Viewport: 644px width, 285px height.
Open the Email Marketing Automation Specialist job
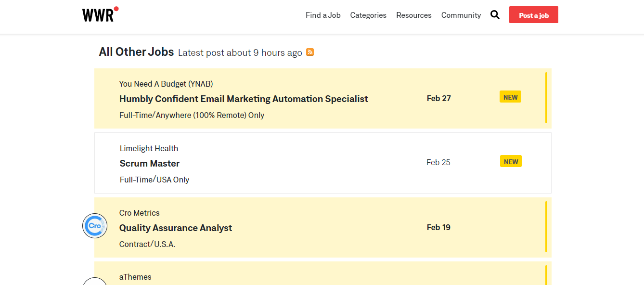tap(244, 99)
